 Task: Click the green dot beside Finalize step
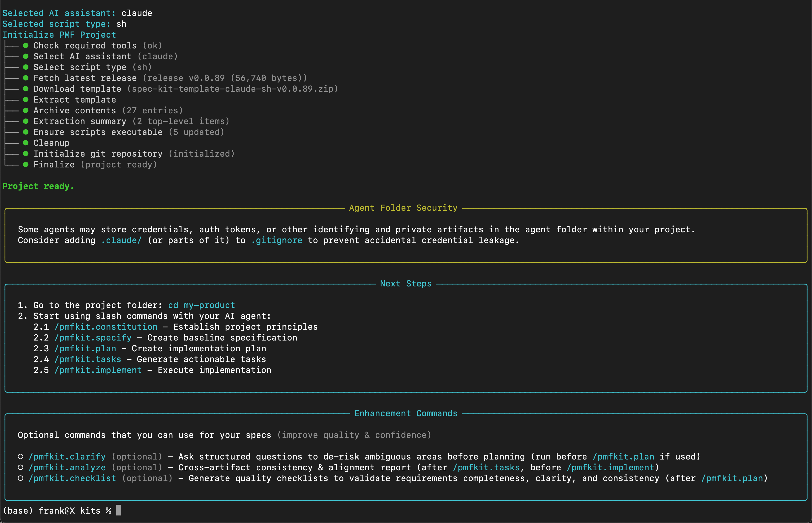tap(26, 164)
